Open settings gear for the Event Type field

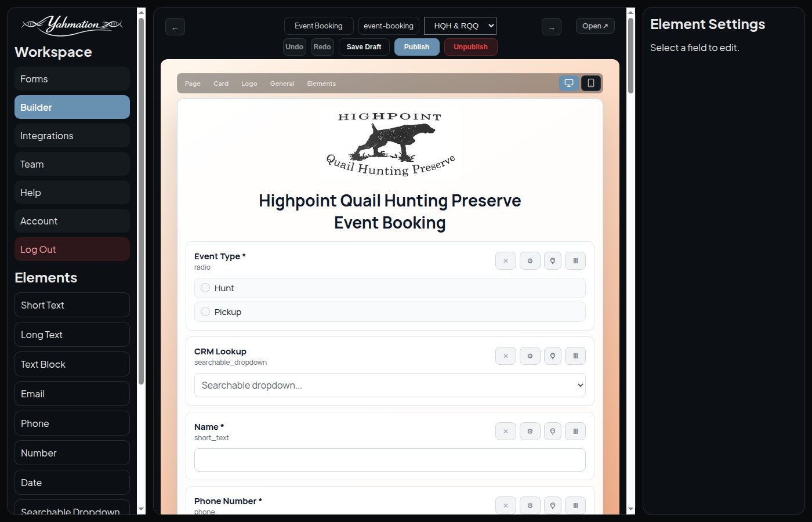click(530, 261)
